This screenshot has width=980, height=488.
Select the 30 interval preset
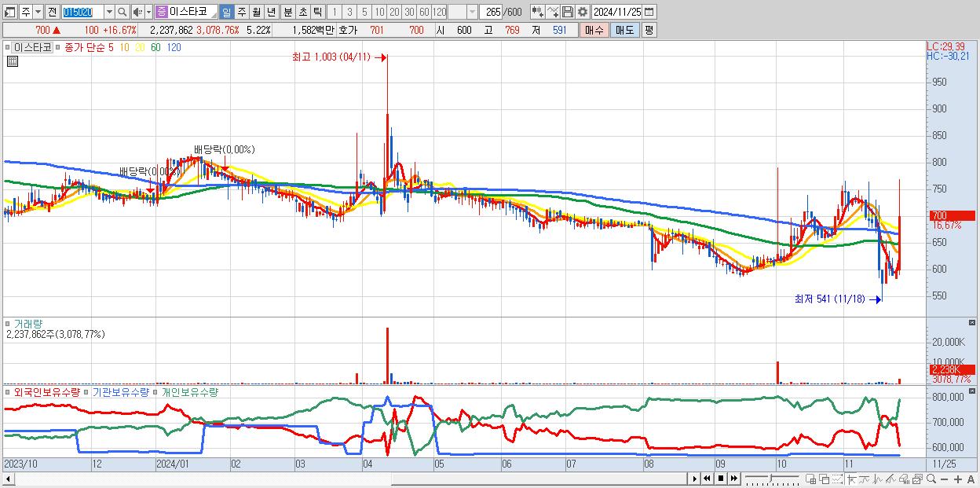click(409, 12)
